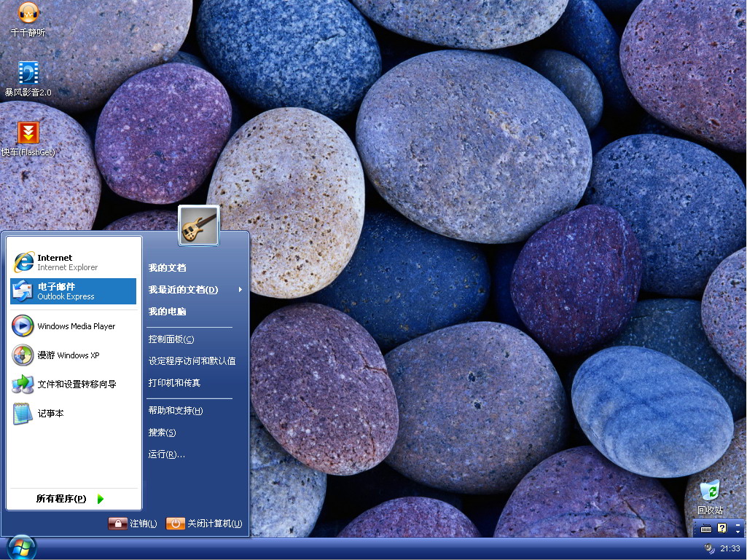Click the 21:33 taskbar clock

[x=730, y=548]
